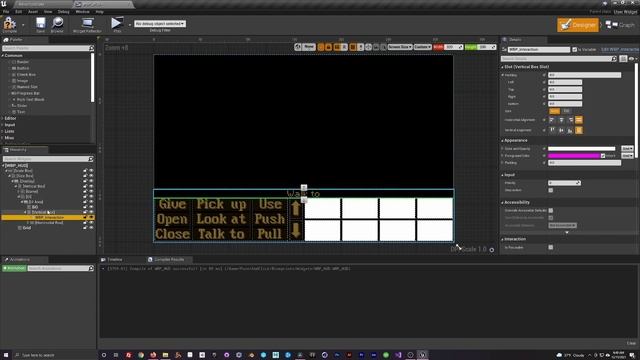Open Bind dropdown for Color and Opacity
640x360 pixels.
click(x=627, y=149)
